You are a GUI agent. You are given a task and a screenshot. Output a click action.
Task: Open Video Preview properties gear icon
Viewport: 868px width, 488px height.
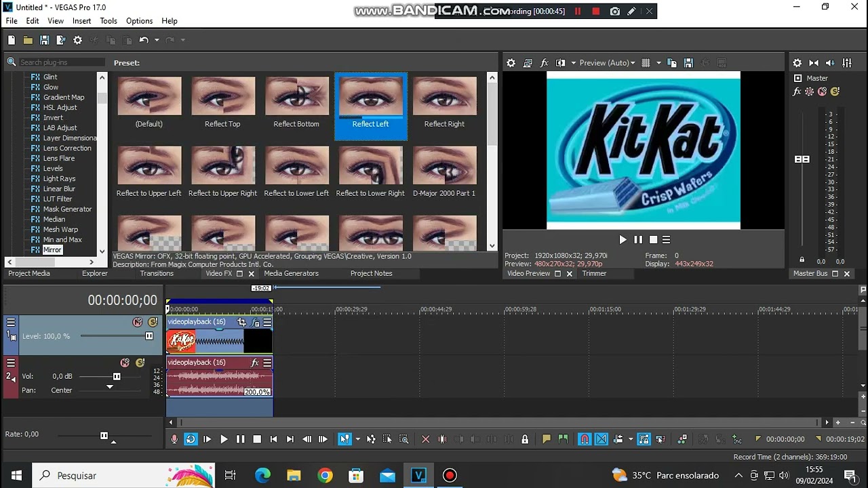pyautogui.click(x=511, y=63)
